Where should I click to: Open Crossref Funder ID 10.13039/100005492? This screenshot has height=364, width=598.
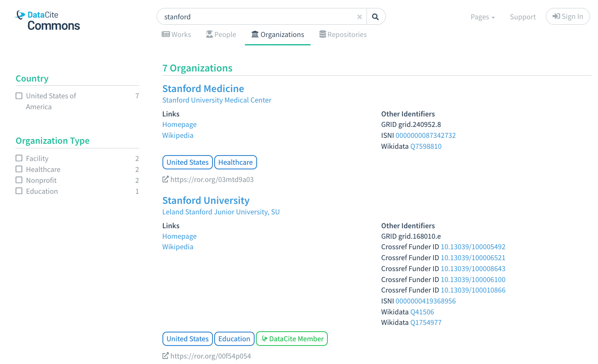(473, 247)
